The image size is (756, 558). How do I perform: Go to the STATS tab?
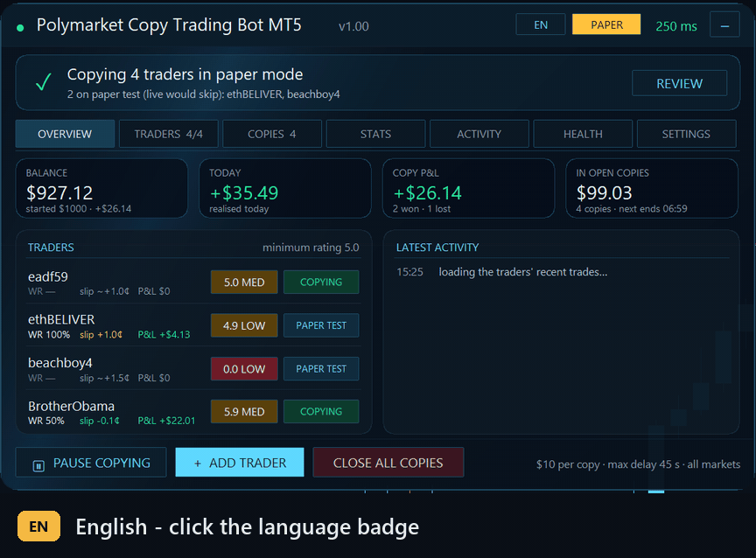(375, 134)
